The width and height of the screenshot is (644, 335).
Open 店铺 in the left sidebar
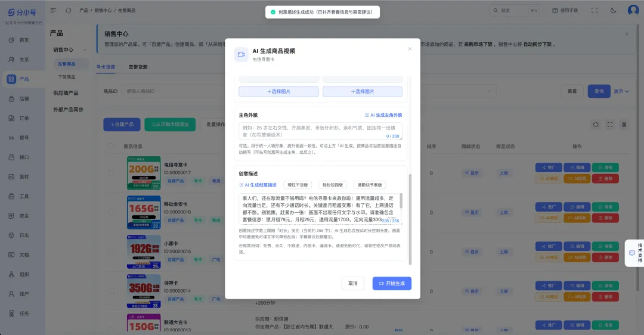click(x=19, y=99)
